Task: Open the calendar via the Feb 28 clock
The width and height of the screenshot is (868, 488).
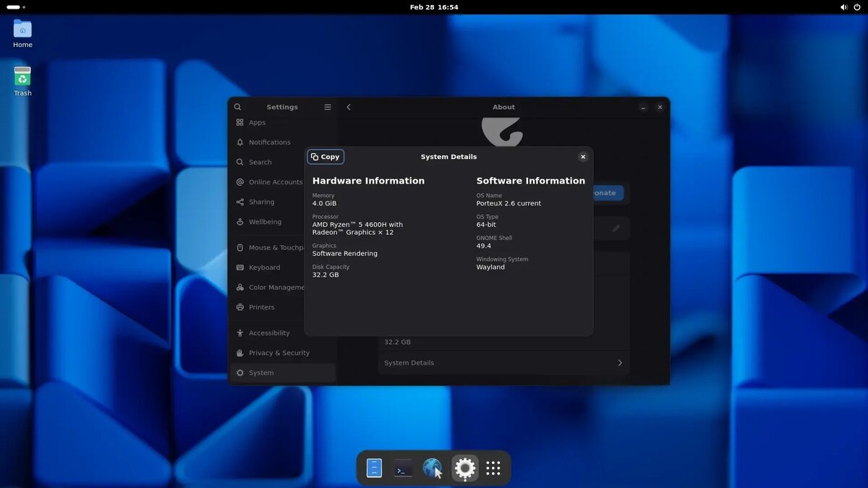Action: pos(434,7)
